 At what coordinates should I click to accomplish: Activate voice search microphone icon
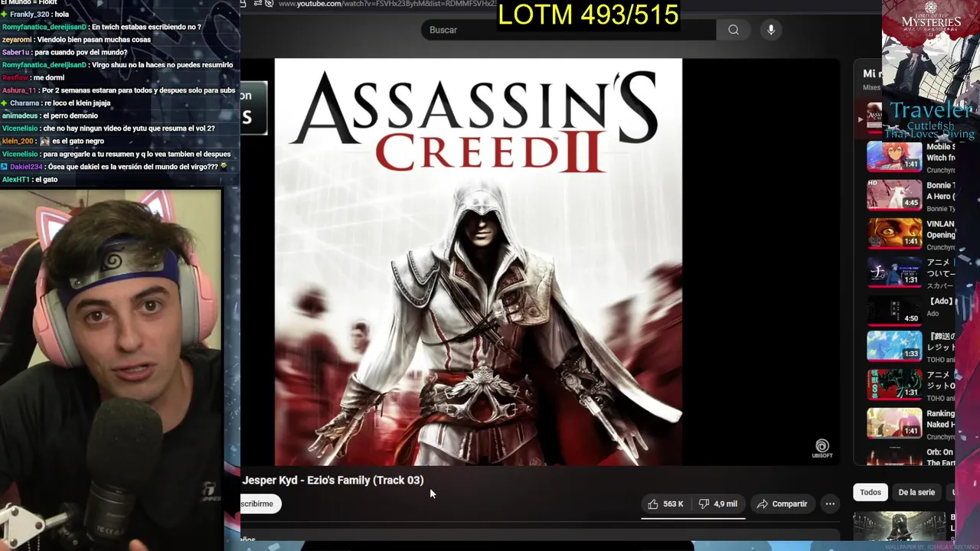pyautogui.click(x=771, y=30)
